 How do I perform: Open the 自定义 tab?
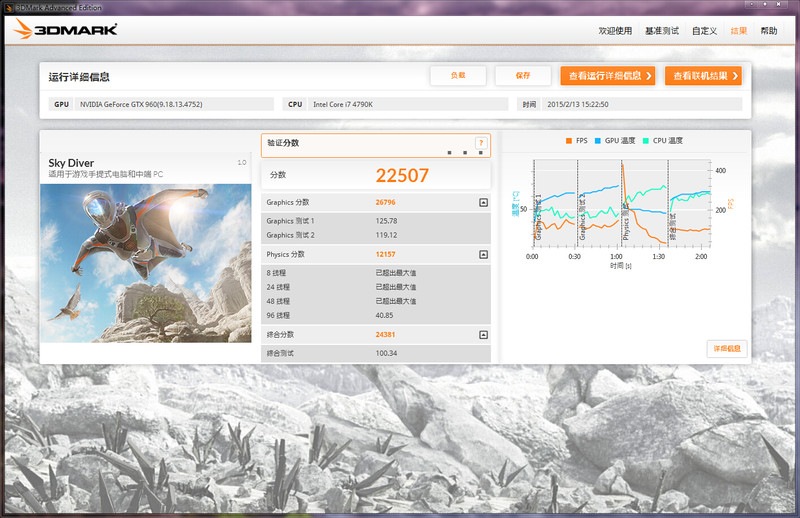coord(705,31)
